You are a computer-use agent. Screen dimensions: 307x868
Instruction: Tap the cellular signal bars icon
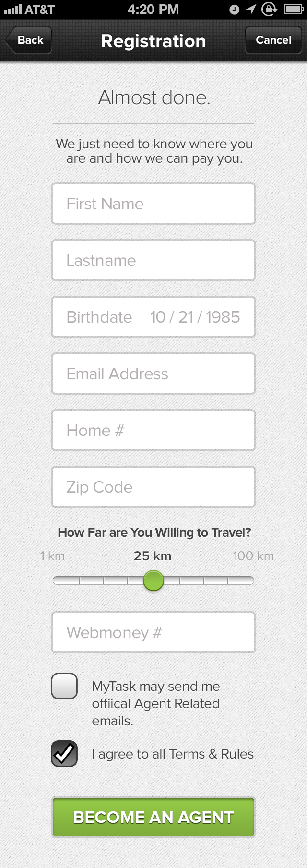(12, 10)
